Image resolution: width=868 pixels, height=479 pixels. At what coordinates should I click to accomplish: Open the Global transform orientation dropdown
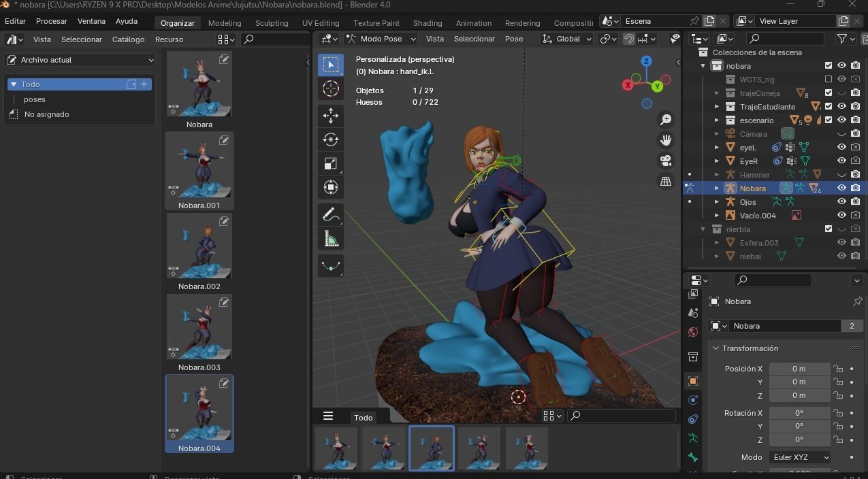click(x=567, y=39)
